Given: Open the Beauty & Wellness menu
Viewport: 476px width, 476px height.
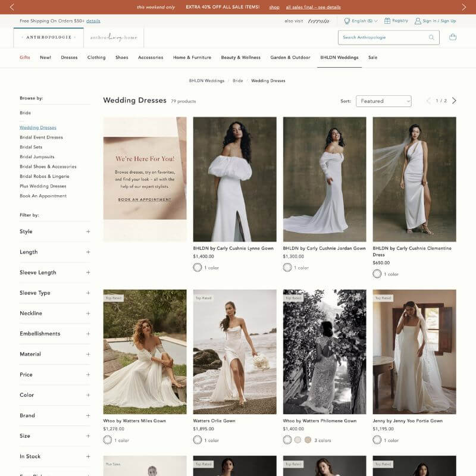Looking at the screenshot, I should point(241,57).
